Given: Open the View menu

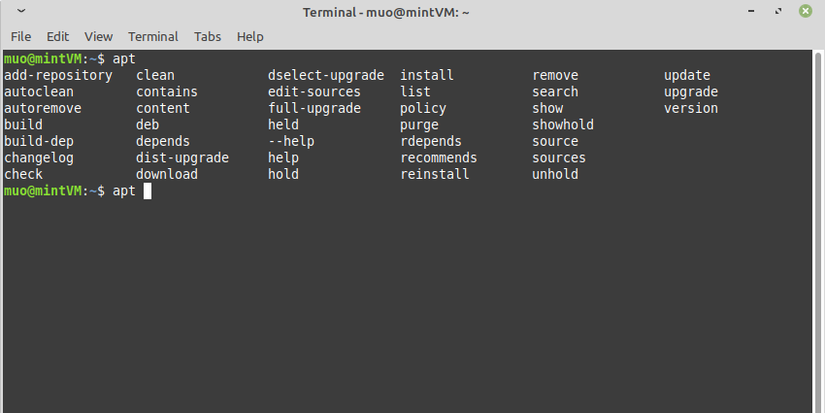Looking at the screenshot, I should [x=98, y=36].
